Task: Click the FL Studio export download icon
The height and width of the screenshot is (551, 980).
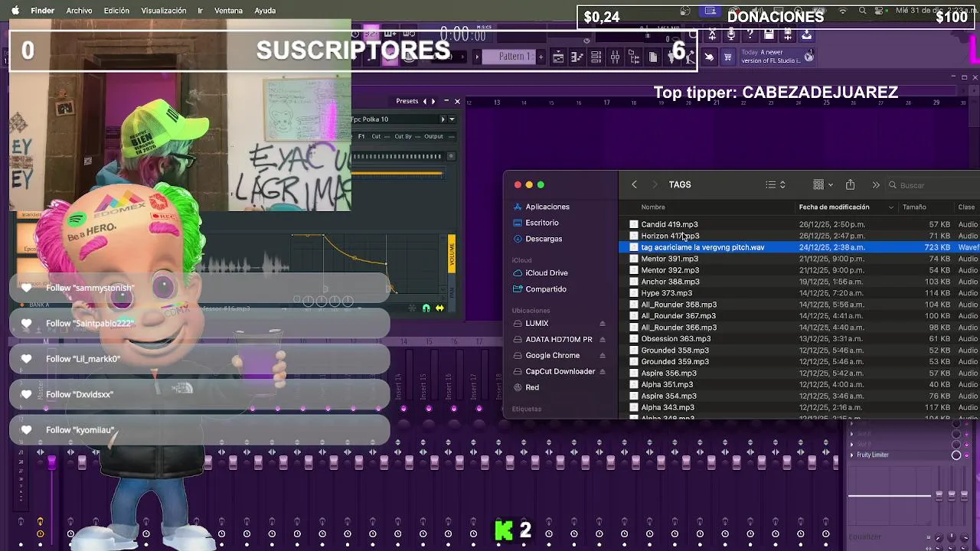Action: (806, 35)
